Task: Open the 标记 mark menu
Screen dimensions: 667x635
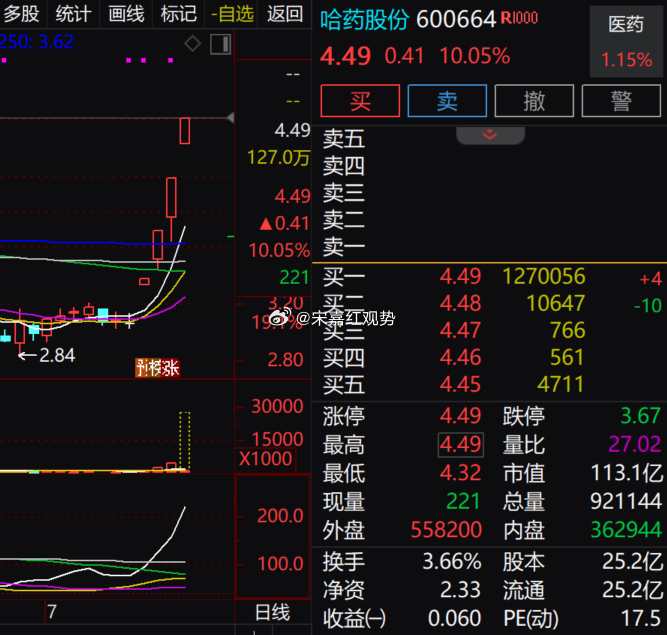Action: tap(179, 14)
